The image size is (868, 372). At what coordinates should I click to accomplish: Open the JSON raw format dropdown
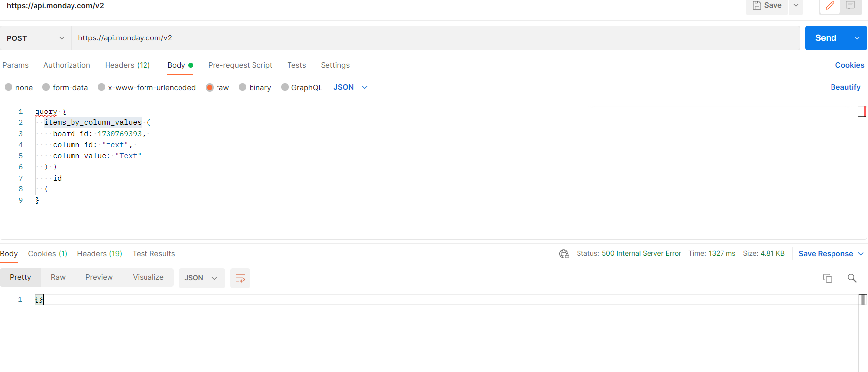tap(351, 87)
